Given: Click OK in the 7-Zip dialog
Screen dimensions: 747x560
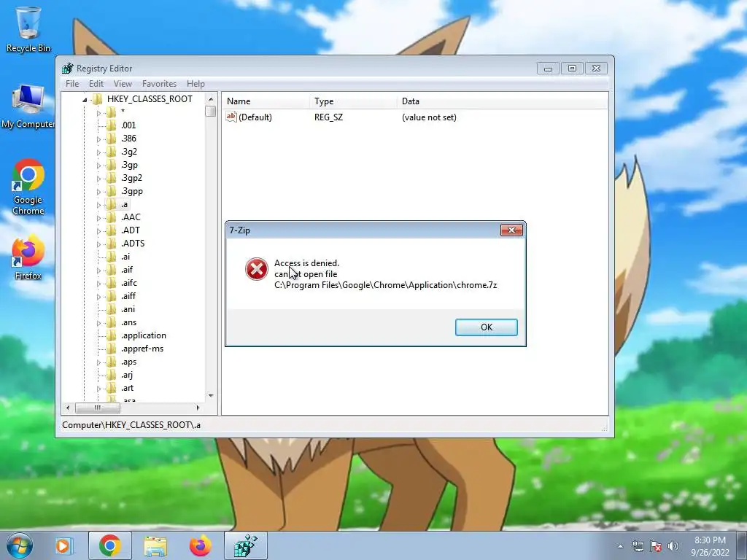Looking at the screenshot, I should click(x=487, y=327).
